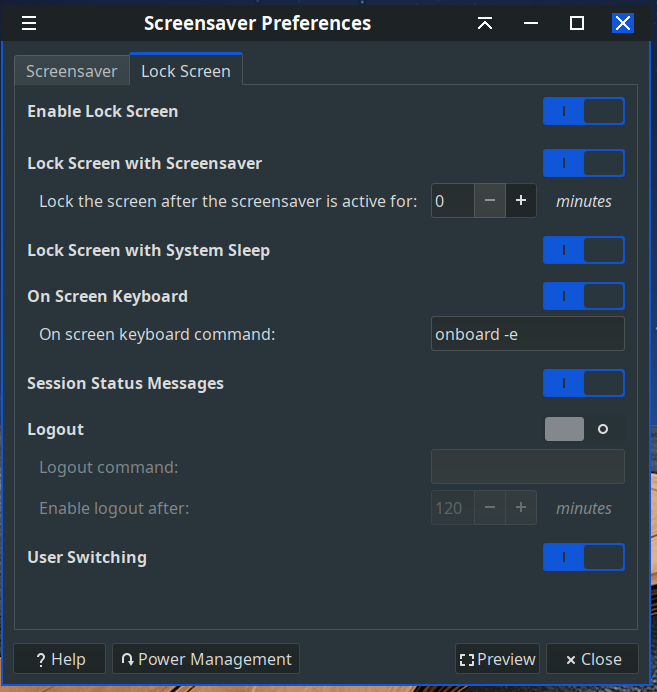
Task: Enable the Logout switch
Action: pos(583,429)
